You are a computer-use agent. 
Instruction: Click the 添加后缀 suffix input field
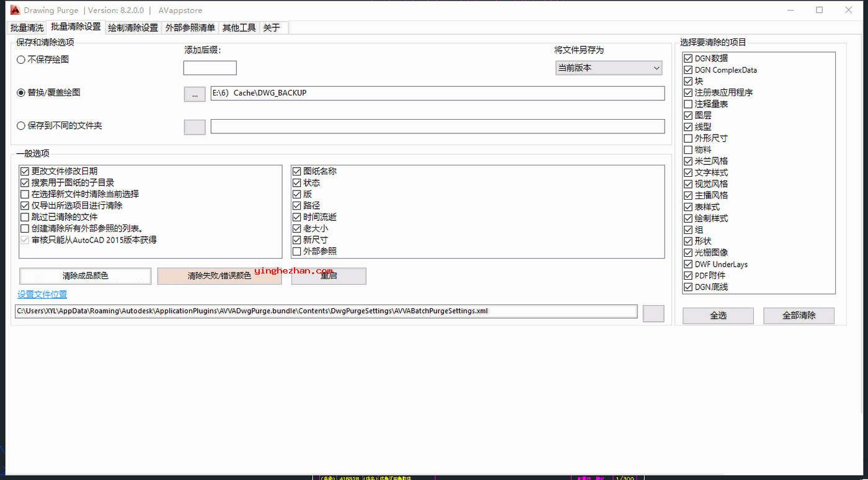(x=210, y=68)
